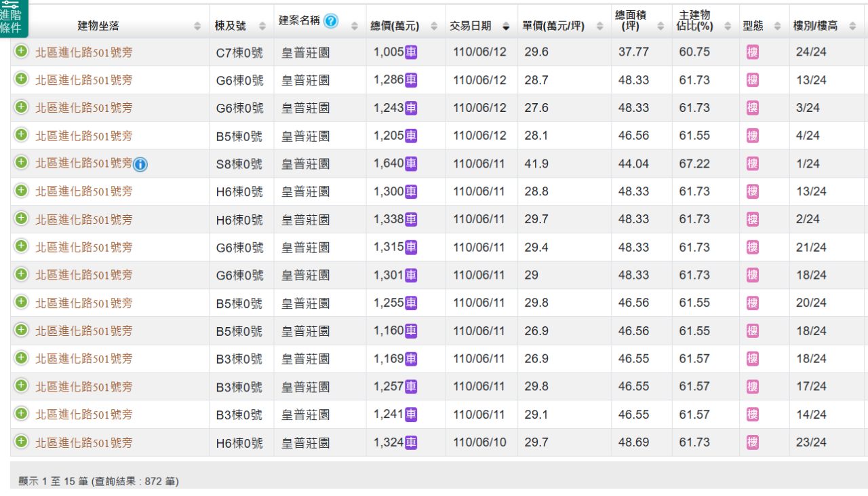Viewport: 868px width, 496px height.
Task: Click the 車 parking icon next to 1,169
Action: (x=411, y=358)
